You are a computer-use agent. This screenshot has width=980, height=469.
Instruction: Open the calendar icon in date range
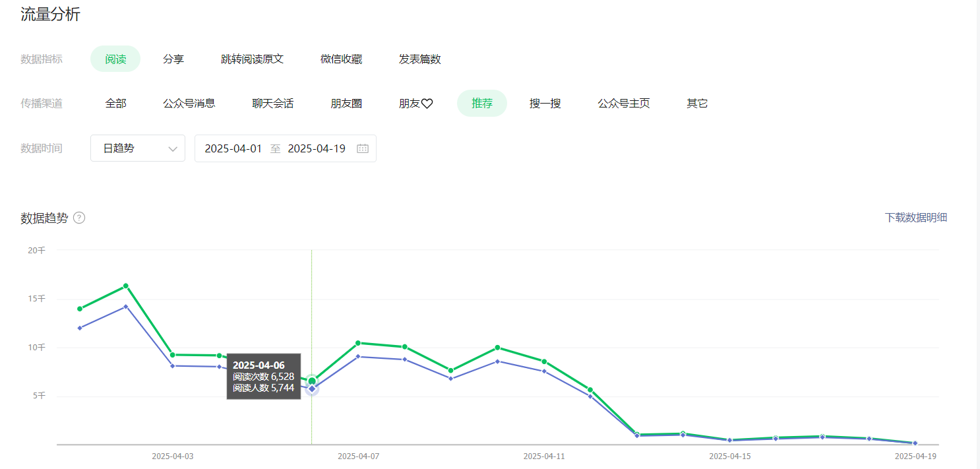pos(362,148)
